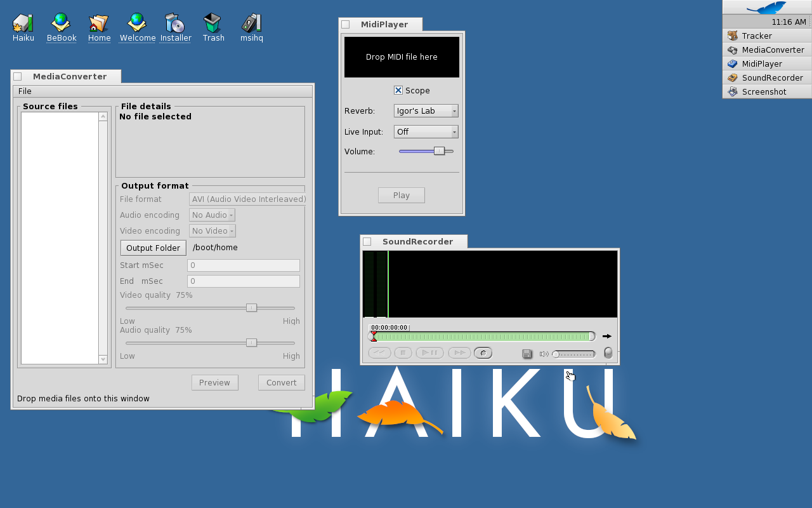Image resolution: width=812 pixels, height=508 pixels.
Task: Switch to MidiPlayer in the Deskbar
Action: (x=767, y=63)
